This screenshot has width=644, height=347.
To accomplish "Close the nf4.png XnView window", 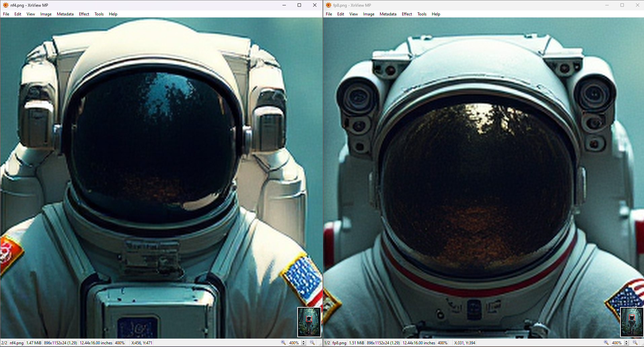I will [x=315, y=5].
